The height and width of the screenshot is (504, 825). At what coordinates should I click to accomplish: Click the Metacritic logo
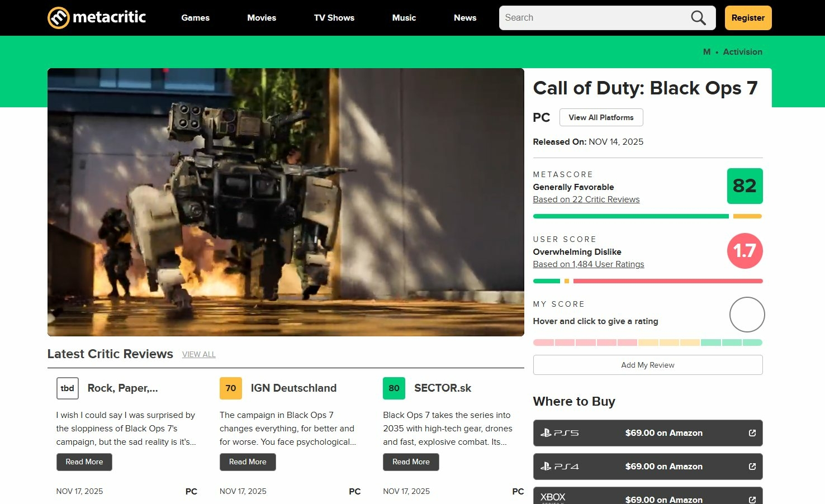tap(96, 17)
